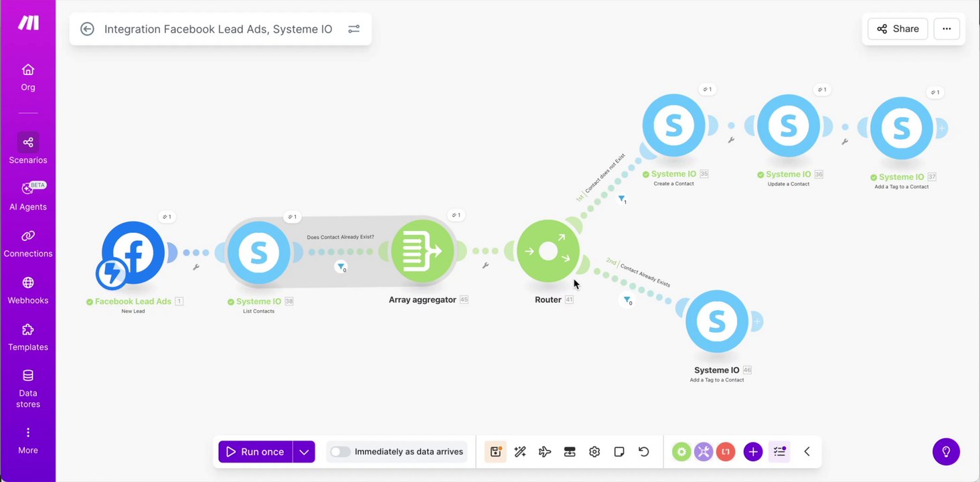The width and height of the screenshot is (980, 482).
Task: Open filter on Contact does not Exist route
Action: point(622,199)
